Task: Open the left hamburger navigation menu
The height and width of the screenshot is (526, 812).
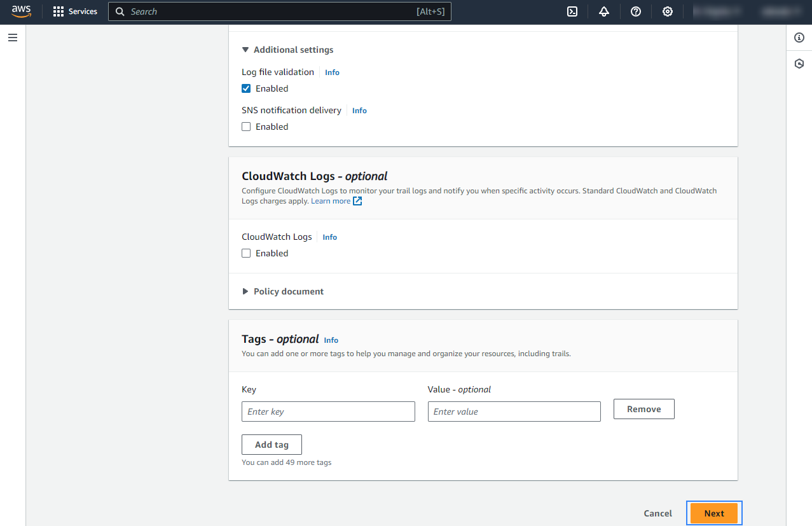Action: click(13, 38)
